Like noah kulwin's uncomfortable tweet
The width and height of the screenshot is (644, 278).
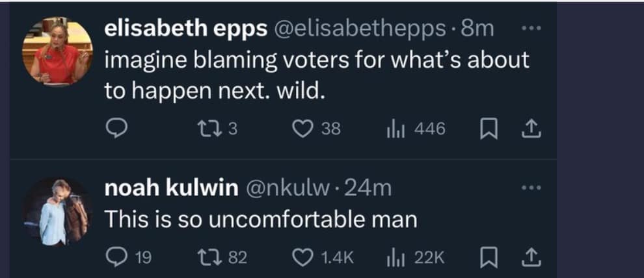pos(301,258)
